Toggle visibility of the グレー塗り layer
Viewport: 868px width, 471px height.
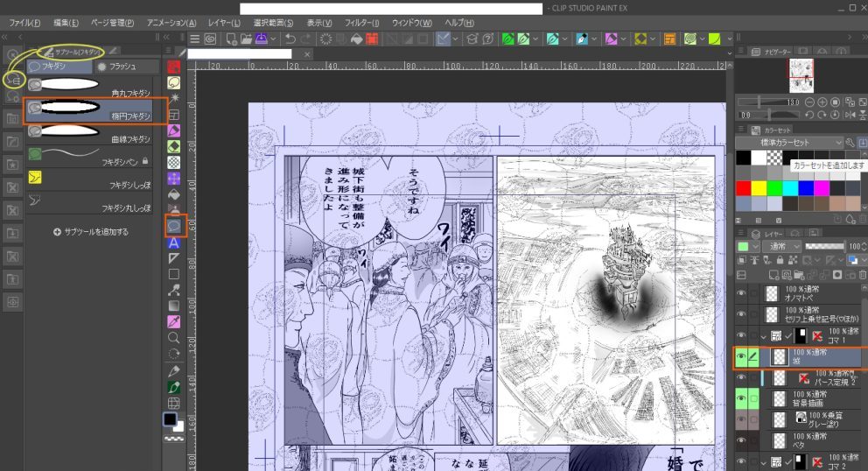(x=741, y=419)
